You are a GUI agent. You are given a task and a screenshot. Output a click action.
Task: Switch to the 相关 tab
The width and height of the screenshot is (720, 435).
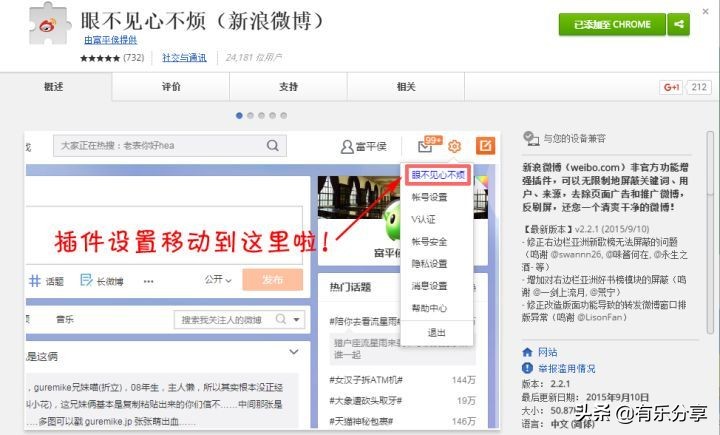pos(406,86)
